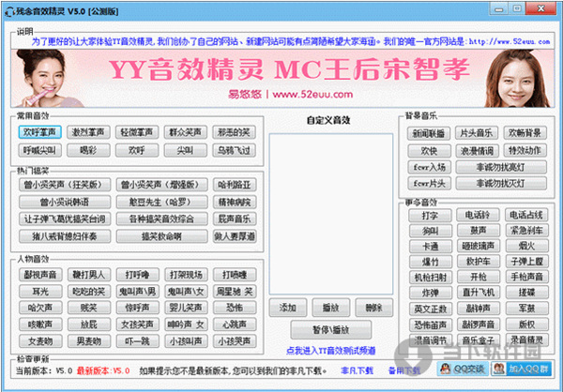The height and width of the screenshot is (392, 563).
Task: Play the 乌鸦飞过 effect
Action: [x=234, y=150]
